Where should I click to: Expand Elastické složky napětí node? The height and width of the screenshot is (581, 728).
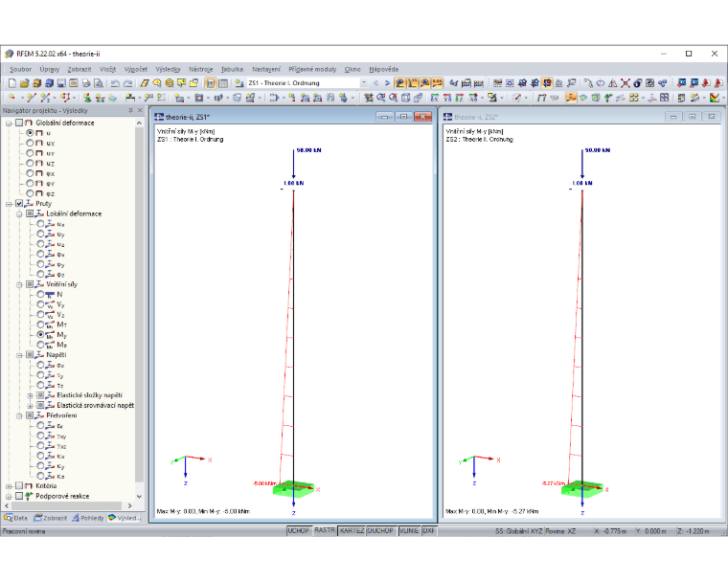coord(31,395)
